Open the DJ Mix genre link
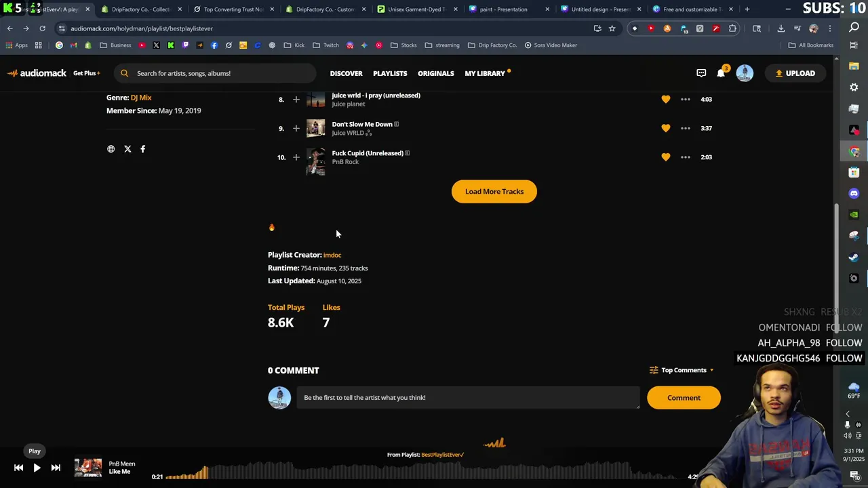Viewport: 868px width, 488px height. pos(141,98)
